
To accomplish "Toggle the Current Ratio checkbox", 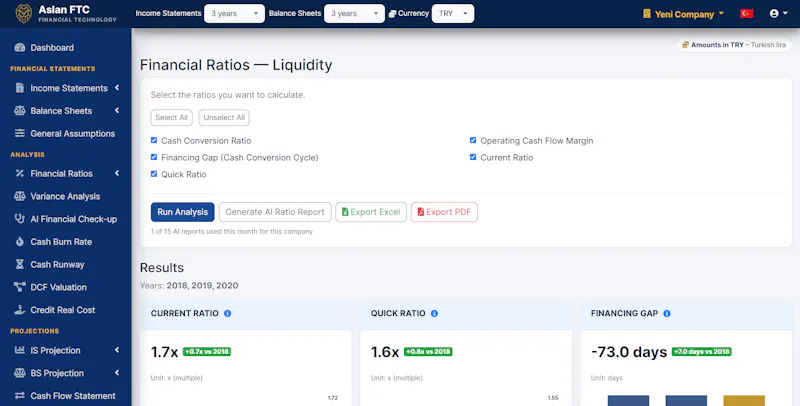I will (x=473, y=157).
